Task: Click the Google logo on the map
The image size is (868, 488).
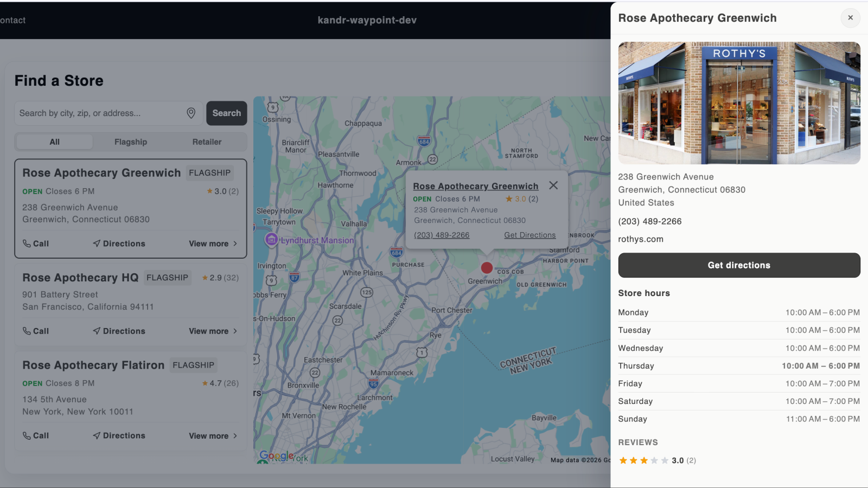Action: coord(276,455)
